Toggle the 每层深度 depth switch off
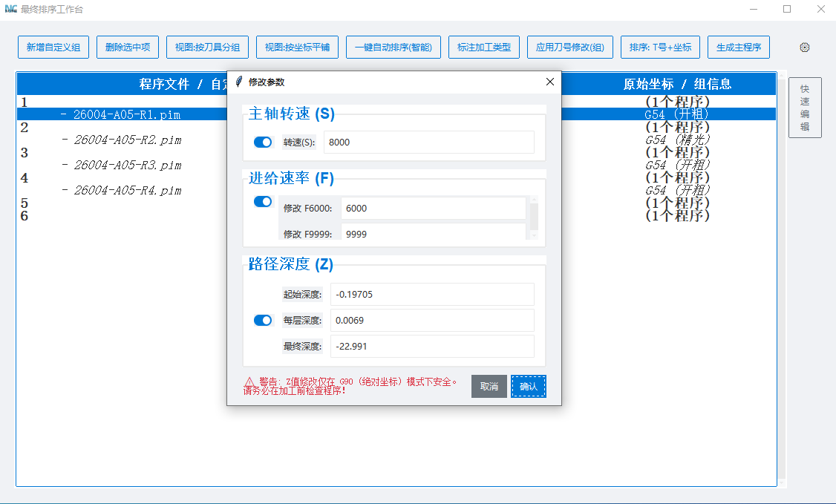Screen dimensions: 836x504 coord(262,320)
